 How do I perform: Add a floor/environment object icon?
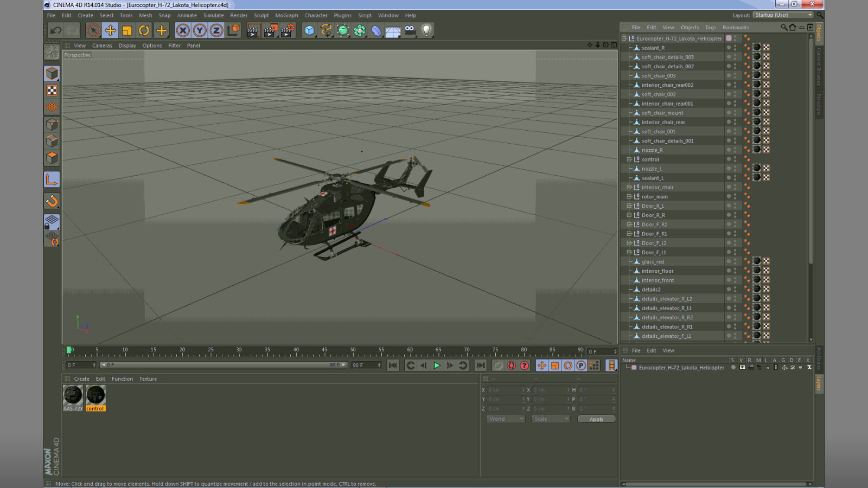(x=393, y=30)
